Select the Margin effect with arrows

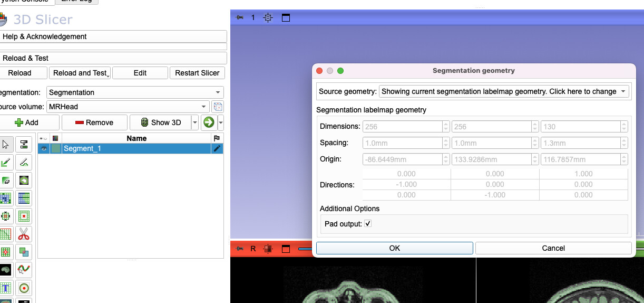pos(5,216)
